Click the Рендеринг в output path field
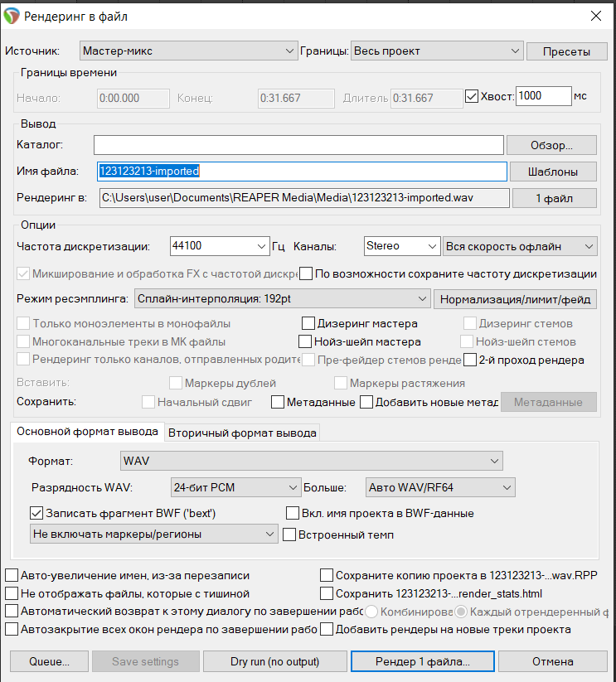The image size is (616, 682). coord(304,198)
